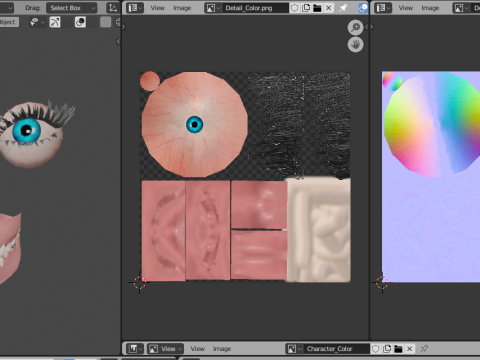Toggle X-ray mode square icon
This screenshot has height=360, width=480.
point(106,22)
